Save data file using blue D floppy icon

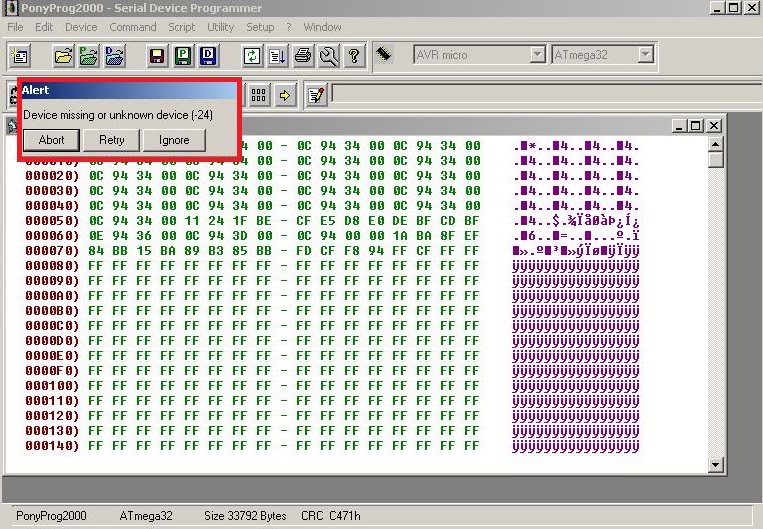[x=208, y=56]
